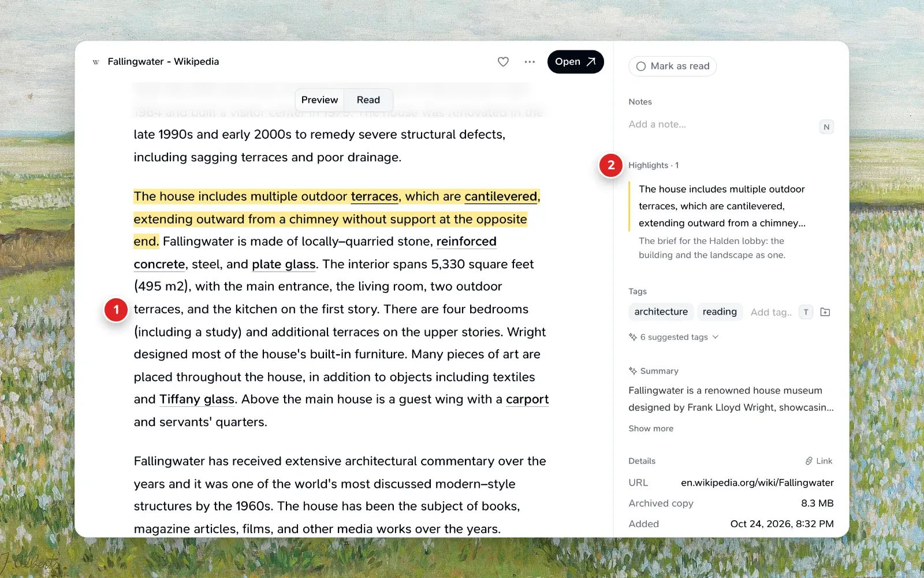924x578 pixels.
Task: Click the add-to-folder icon beside tags
Action: click(825, 312)
